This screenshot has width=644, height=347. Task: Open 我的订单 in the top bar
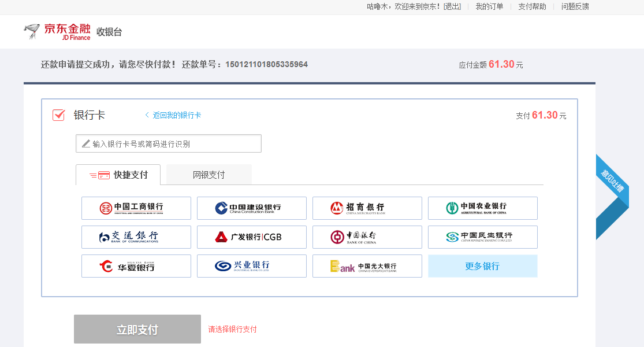tap(489, 6)
